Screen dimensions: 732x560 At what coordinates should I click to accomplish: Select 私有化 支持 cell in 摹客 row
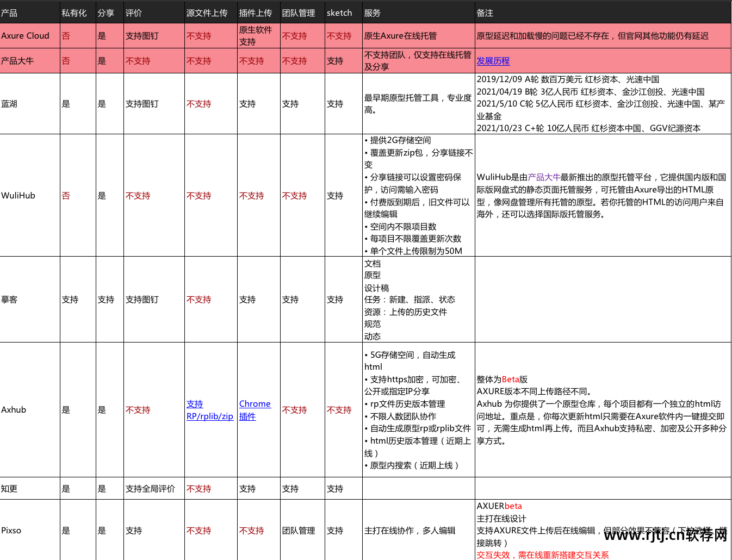pos(78,300)
